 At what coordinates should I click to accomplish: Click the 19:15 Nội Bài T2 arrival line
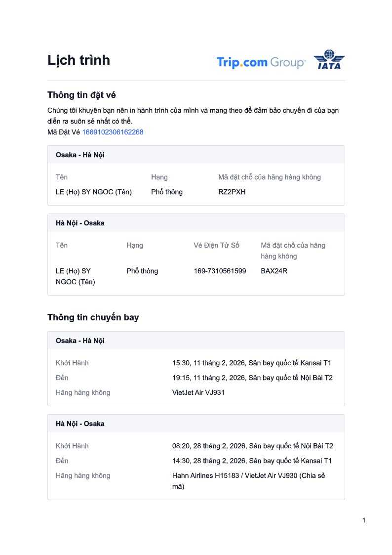(252, 378)
